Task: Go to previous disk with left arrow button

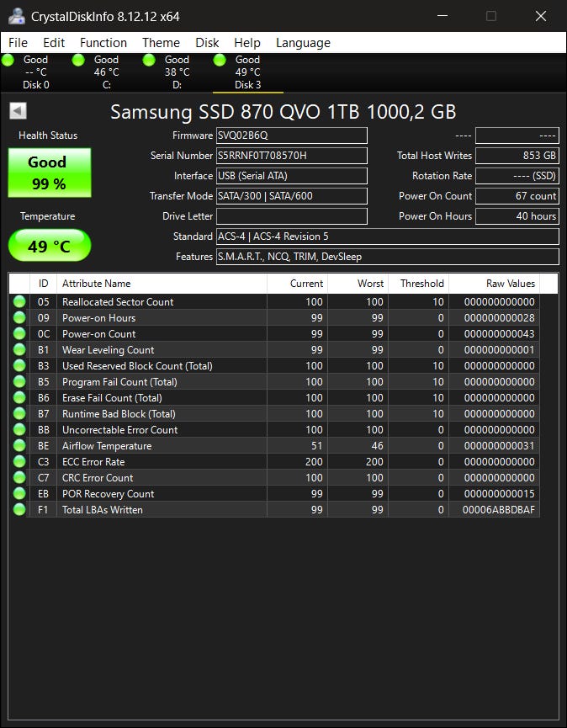Action: [19, 111]
